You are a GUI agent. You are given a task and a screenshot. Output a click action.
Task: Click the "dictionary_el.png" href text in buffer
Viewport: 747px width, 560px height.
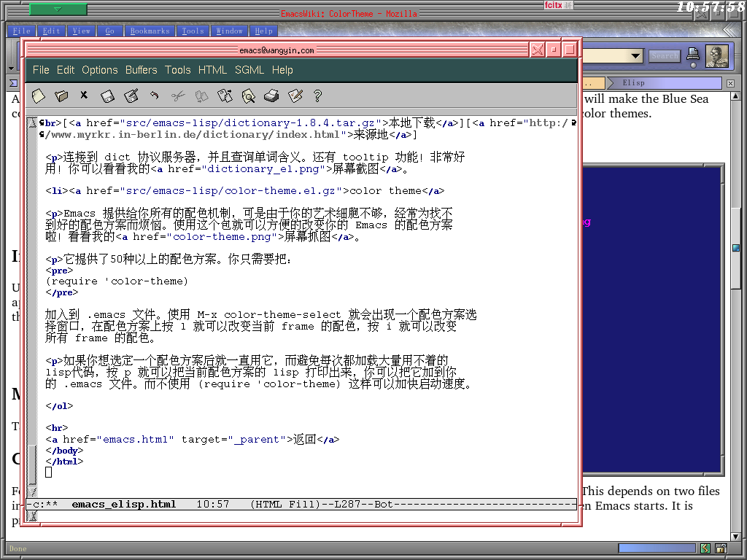(263, 168)
